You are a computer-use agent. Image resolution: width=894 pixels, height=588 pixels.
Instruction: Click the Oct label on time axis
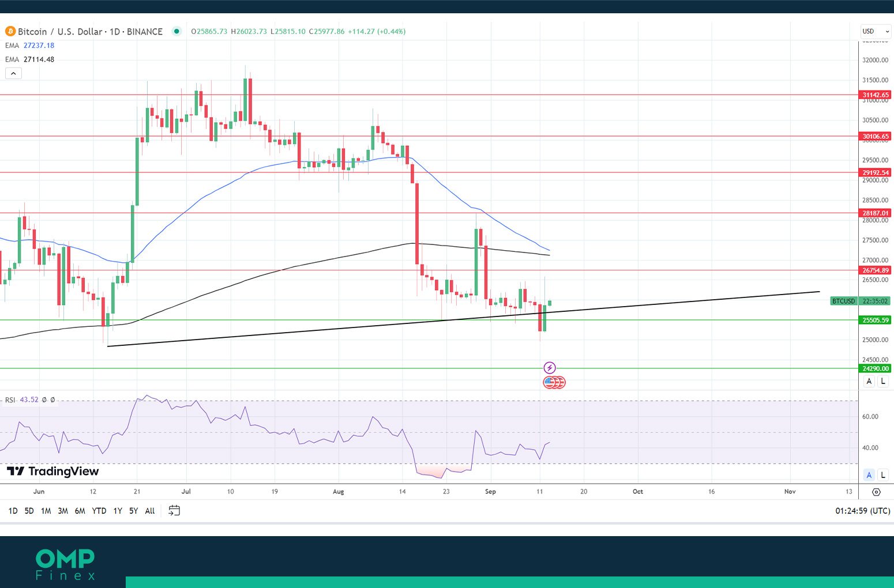click(x=638, y=492)
